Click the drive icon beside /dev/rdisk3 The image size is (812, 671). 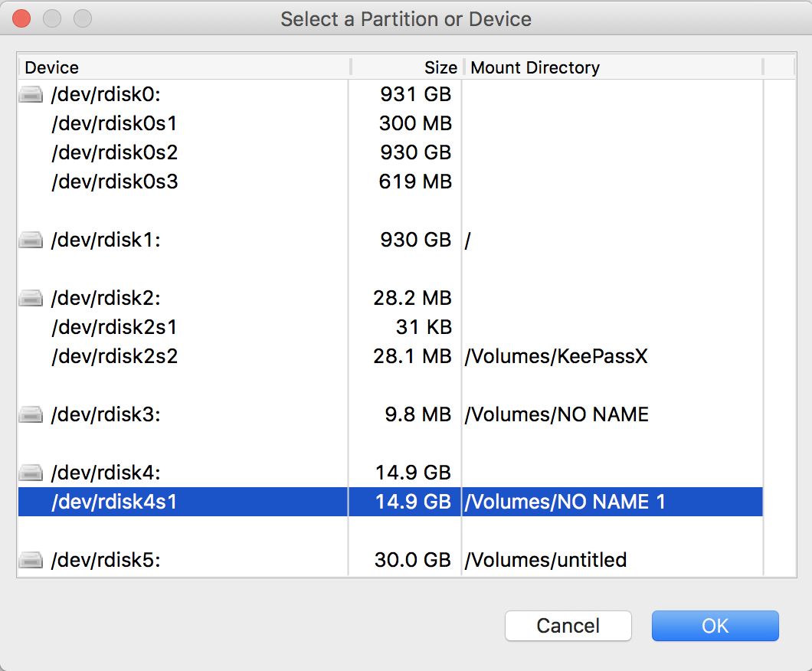click(x=31, y=415)
